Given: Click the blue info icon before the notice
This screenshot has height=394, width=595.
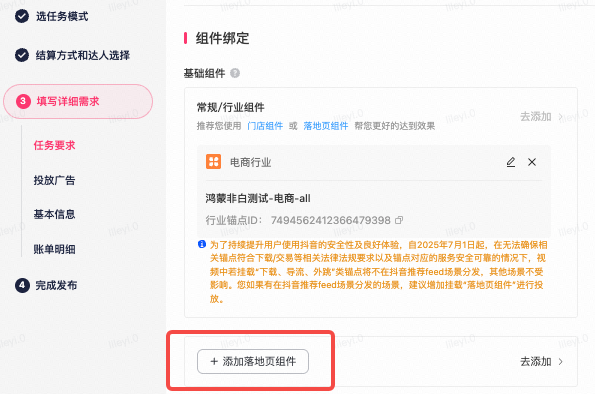Looking at the screenshot, I should point(202,244).
